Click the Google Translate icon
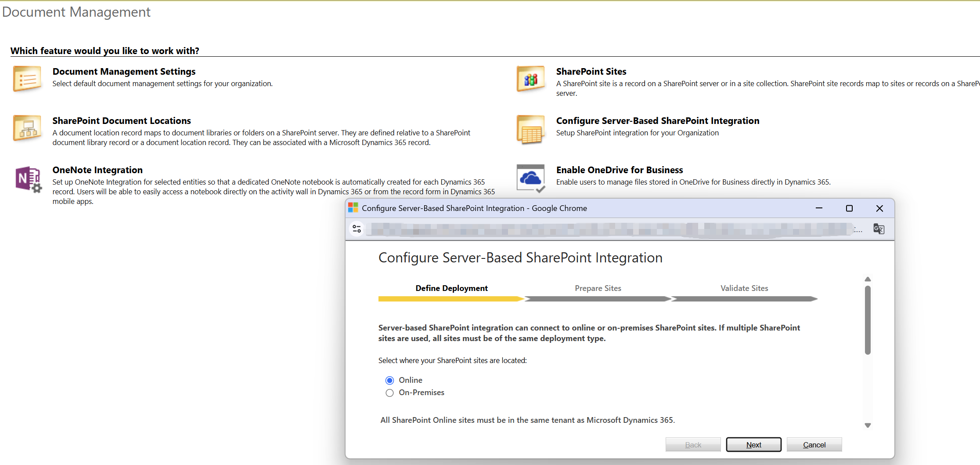The image size is (980, 465). pyautogui.click(x=879, y=229)
